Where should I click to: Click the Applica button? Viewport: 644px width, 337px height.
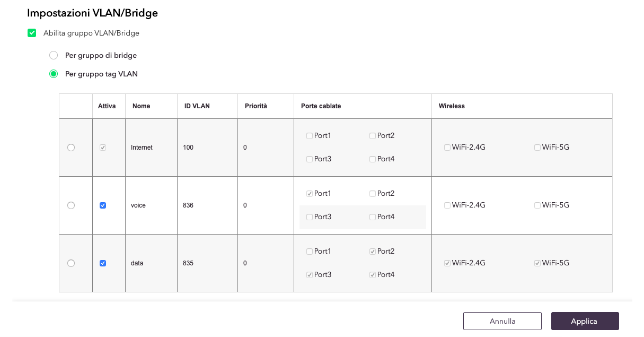[585, 321]
